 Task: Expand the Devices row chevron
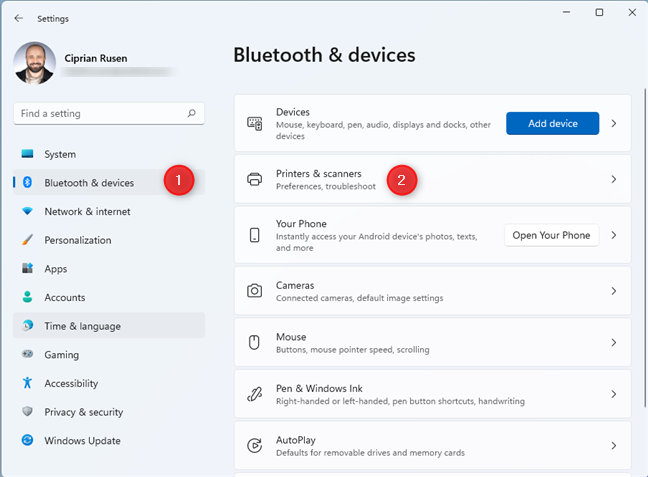point(614,123)
